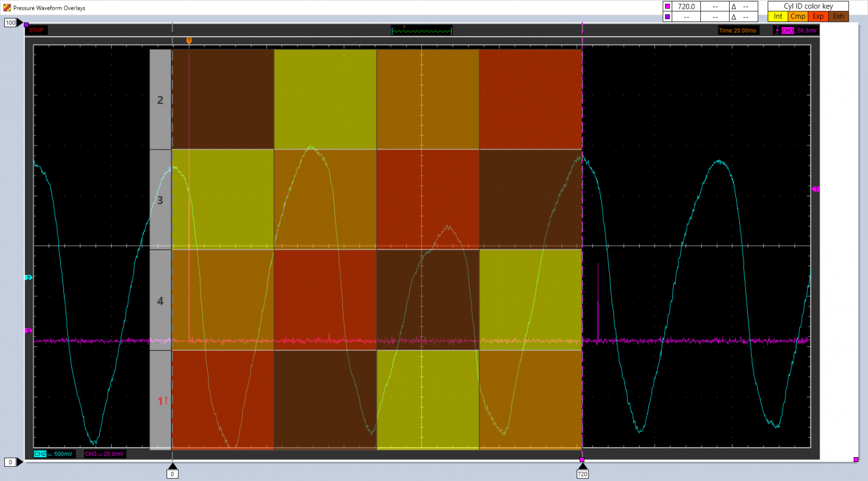The height and width of the screenshot is (481, 868).
Task: Click the magenta cursor color swatch in table
Action: [667, 7]
